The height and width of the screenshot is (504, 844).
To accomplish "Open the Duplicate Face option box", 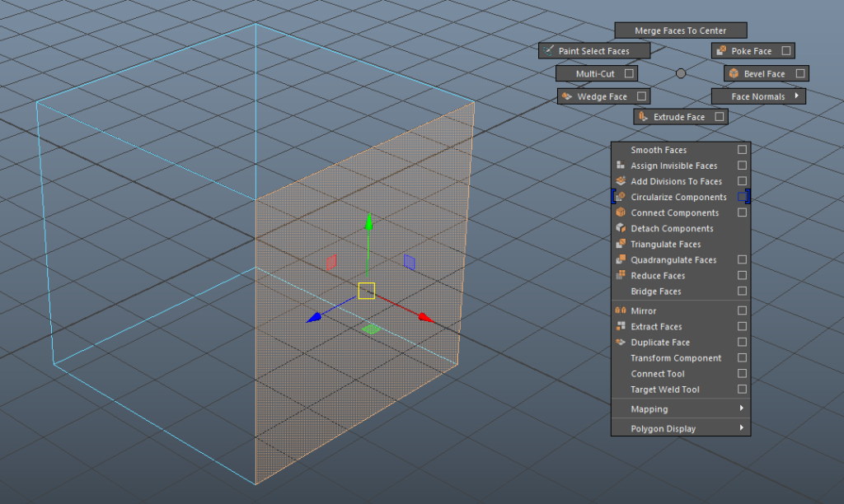I will (x=742, y=342).
